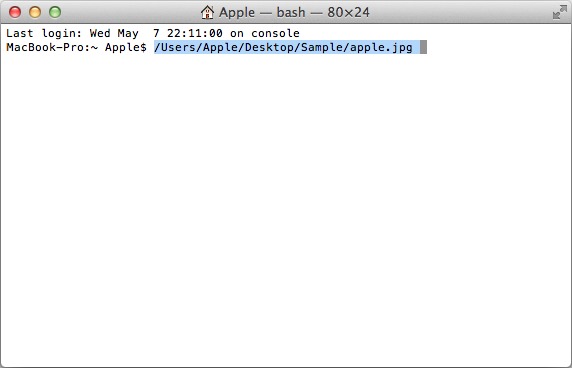572x368 pixels.
Task: Click the 'MacBook-Pro:~' prompt text
Action: point(52,47)
